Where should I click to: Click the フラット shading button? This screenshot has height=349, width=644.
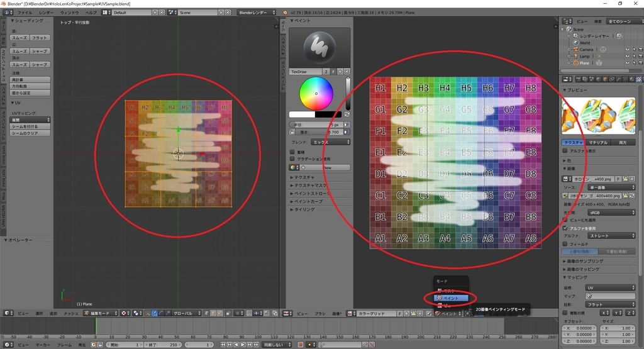pyautogui.click(x=40, y=38)
